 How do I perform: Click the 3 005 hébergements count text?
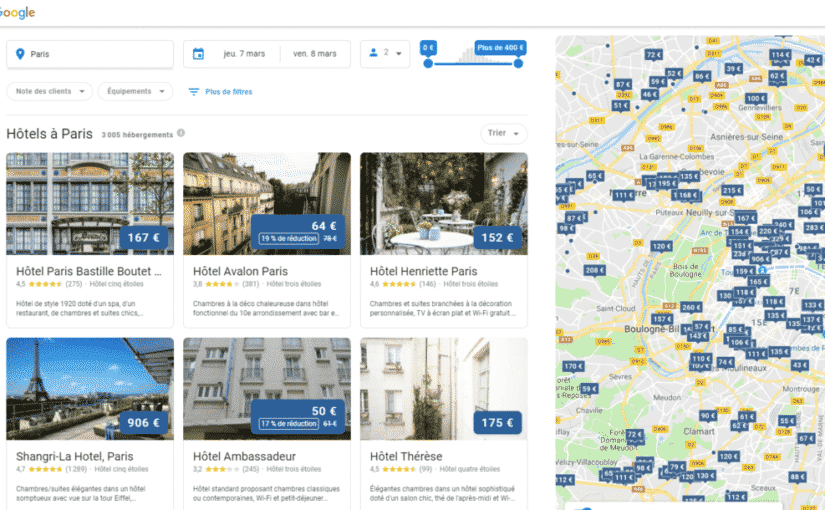(137, 135)
